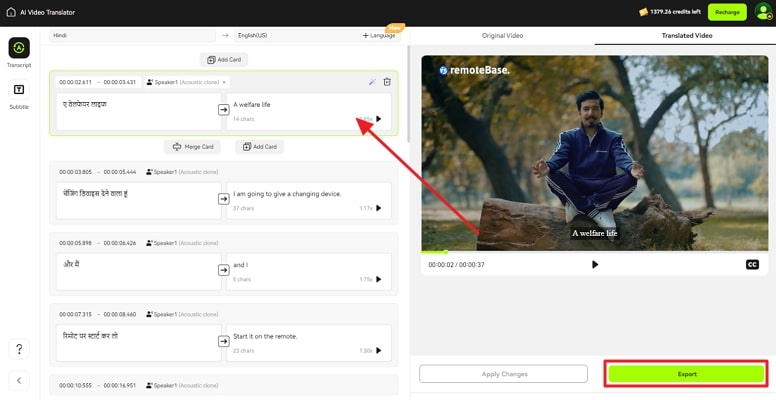Viewport: 776px width, 400px height.
Task: Translate arrow for 'A welfare life' card
Action: (224, 110)
